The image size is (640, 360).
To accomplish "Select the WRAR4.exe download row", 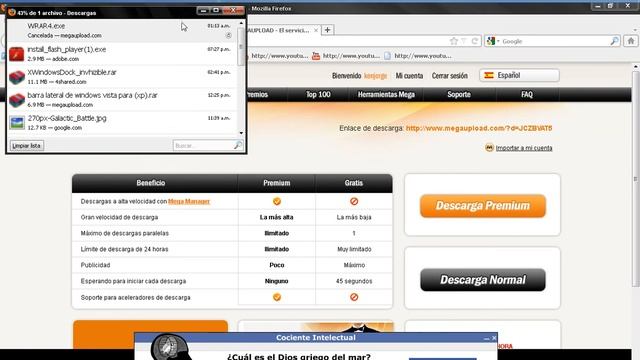I will [x=122, y=31].
